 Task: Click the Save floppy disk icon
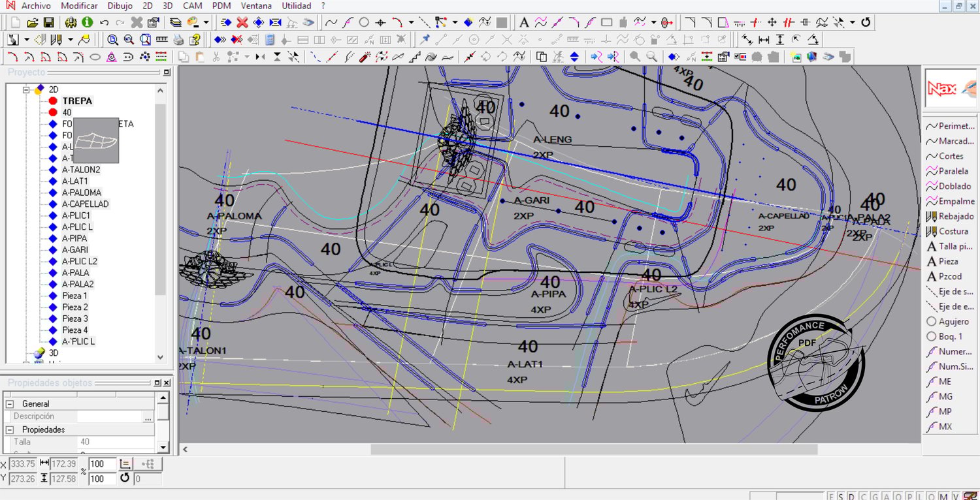point(48,23)
